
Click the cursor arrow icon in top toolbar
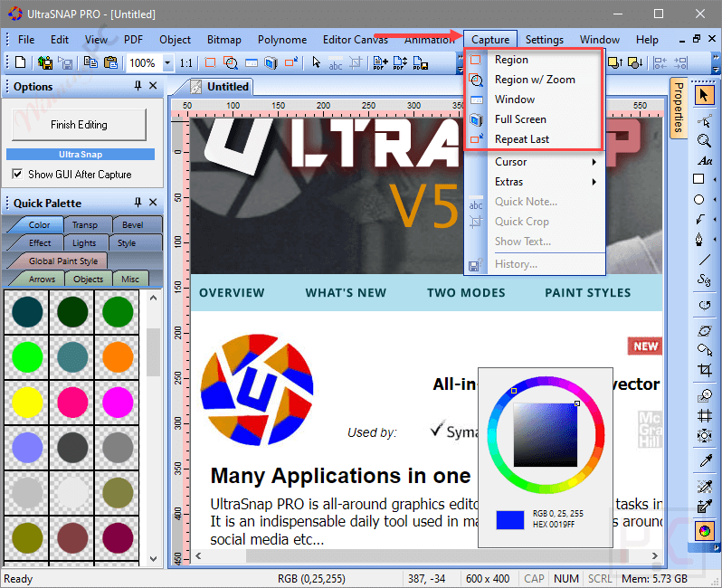pos(316,62)
